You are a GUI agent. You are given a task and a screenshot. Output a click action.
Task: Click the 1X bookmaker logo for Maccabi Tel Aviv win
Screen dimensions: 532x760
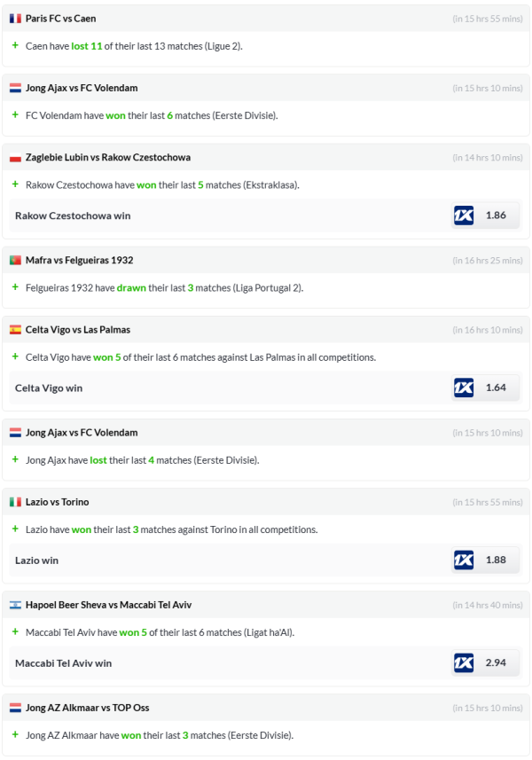click(x=464, y=662)
